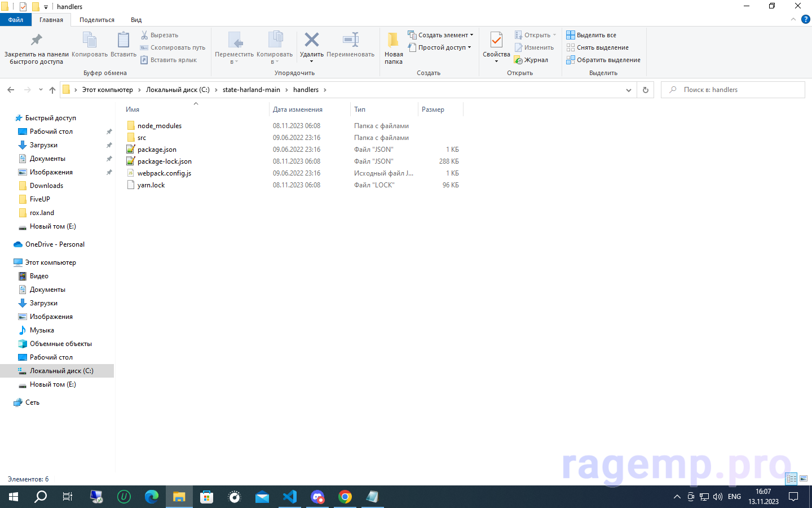Open the View (Вид) ribbon tab

136,20
